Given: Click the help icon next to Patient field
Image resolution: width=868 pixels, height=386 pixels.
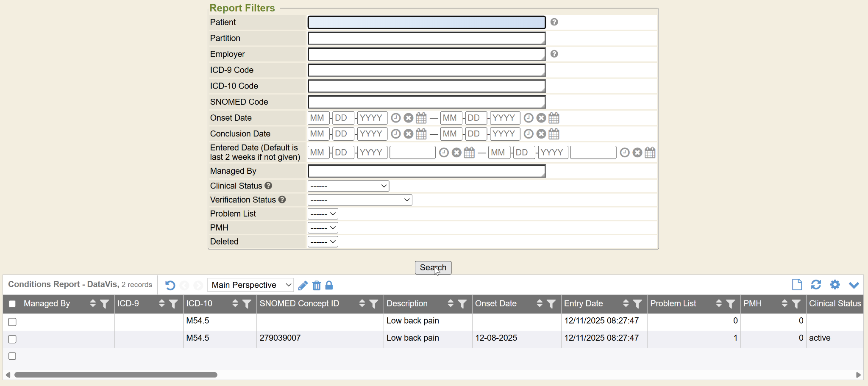Looking at the screenshot, I should coord(554,22).
